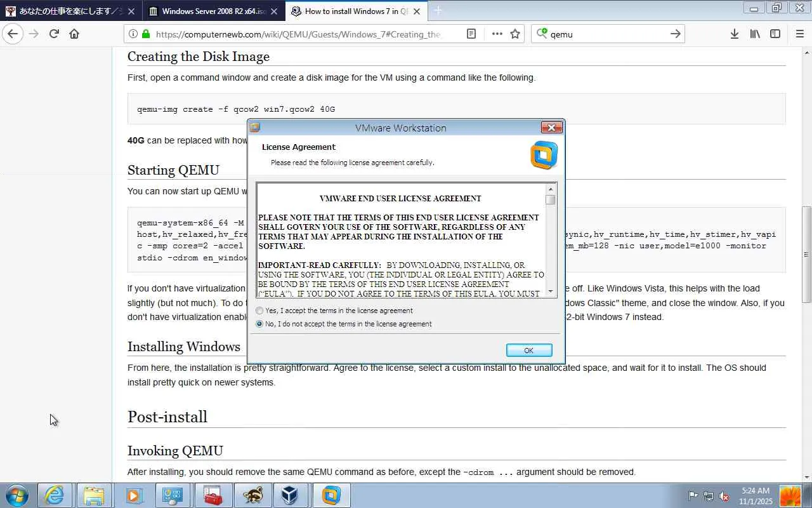This screenshot has height=508, width=812.
Task: Select the How to install Windows 7 tab
Action: [356, 11]
